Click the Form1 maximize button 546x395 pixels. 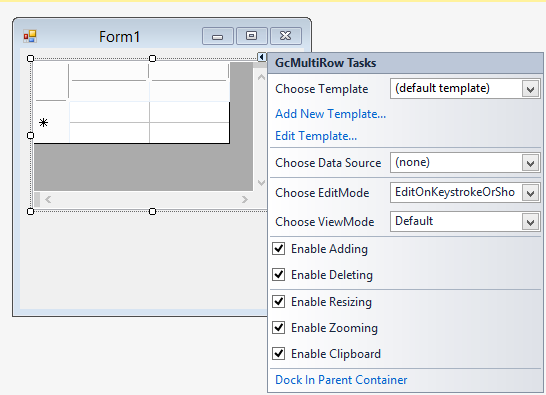[252, 36]
